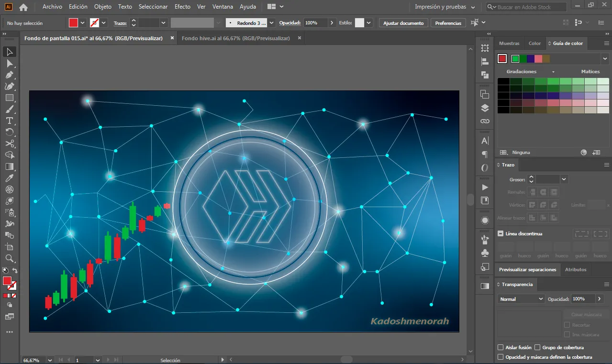The height and width of the screenshot is (364, 612).
Task: Open Transparencia panel options menu
Action: tap(606, 285)
